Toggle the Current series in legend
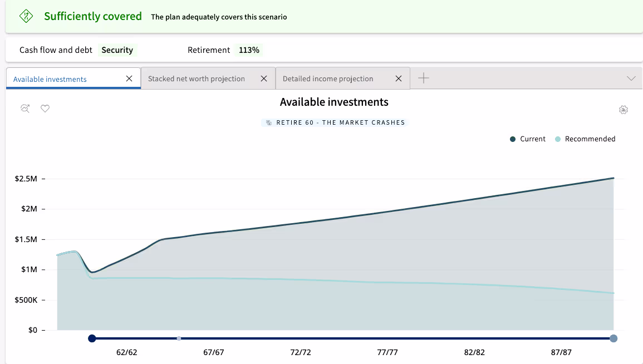The image size is (643, 364). click(528, 139)
